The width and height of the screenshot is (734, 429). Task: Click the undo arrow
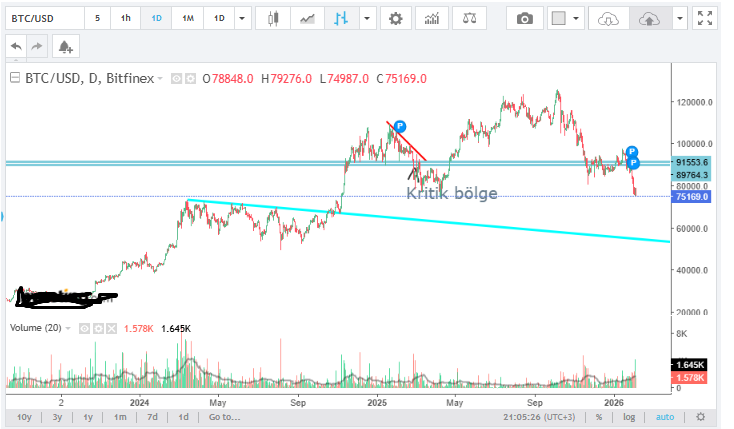click(15, 46)
